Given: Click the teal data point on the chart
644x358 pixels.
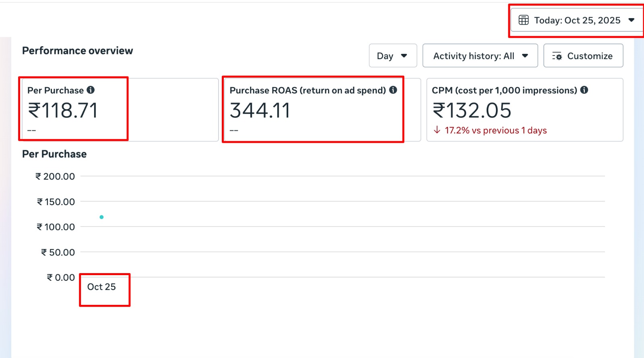Looking at the screenshot, I should click(101, 217).
